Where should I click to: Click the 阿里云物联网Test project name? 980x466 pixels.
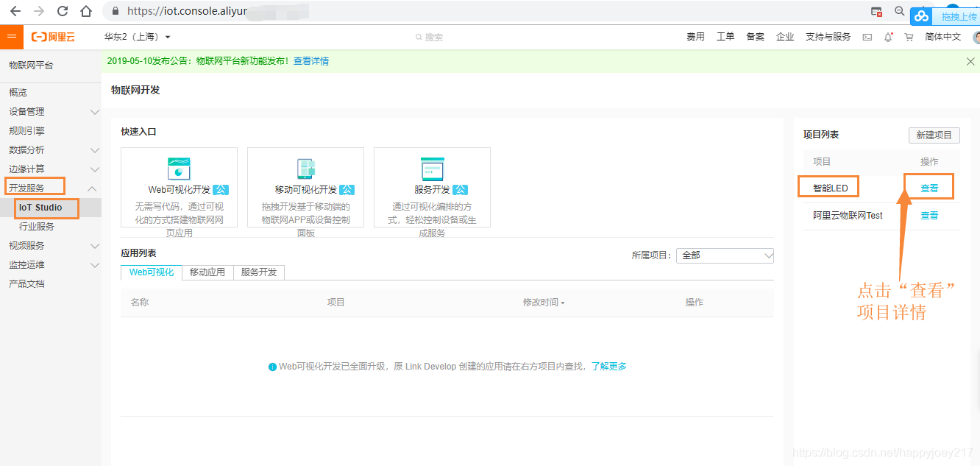(848, 216)
